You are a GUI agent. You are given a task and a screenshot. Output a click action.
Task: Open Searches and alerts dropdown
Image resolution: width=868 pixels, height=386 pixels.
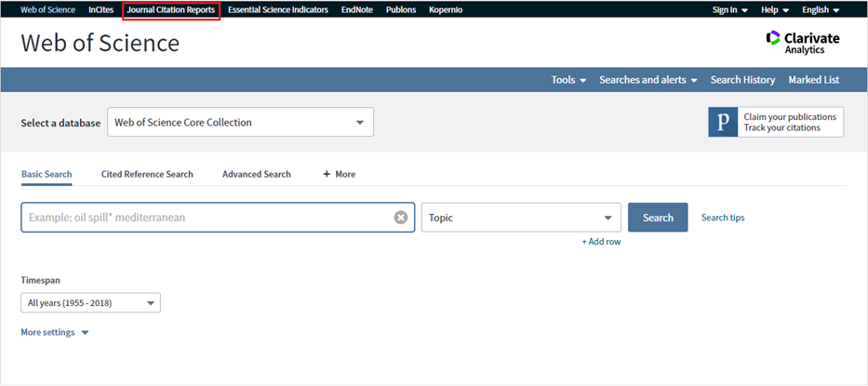tap(648, 80)
